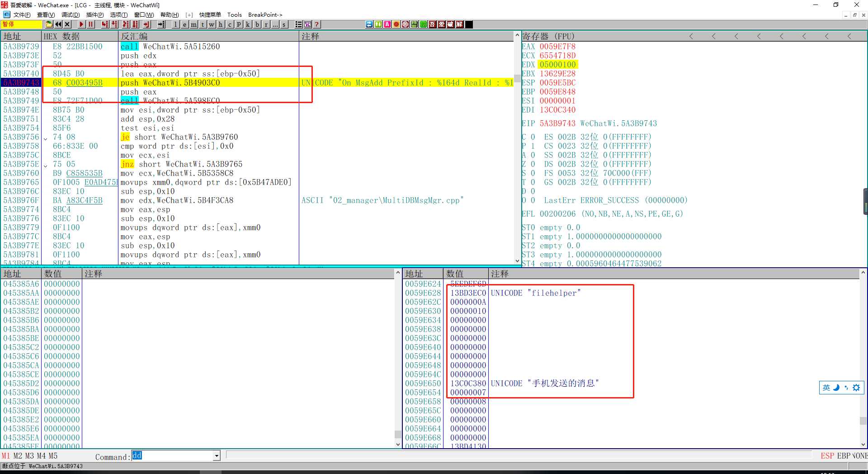The image size is (868, 474).
Task: Select the highlighted EDX value 05000100
Action: [x=557, y=65]
